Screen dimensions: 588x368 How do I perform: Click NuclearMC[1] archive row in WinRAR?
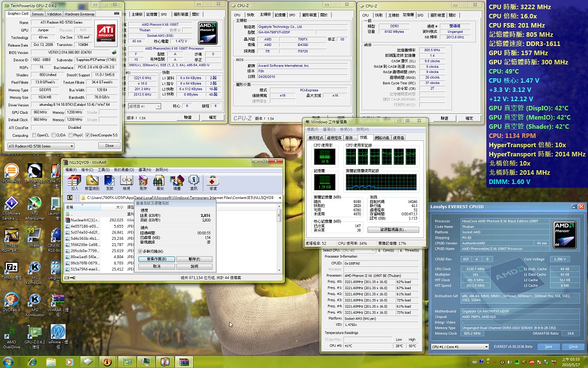click(99, 220)
